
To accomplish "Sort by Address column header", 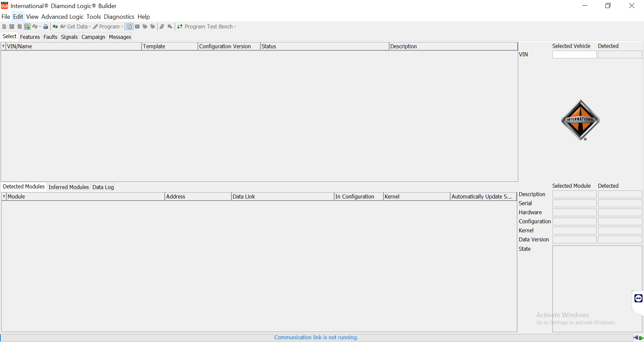I will point(198,196).
